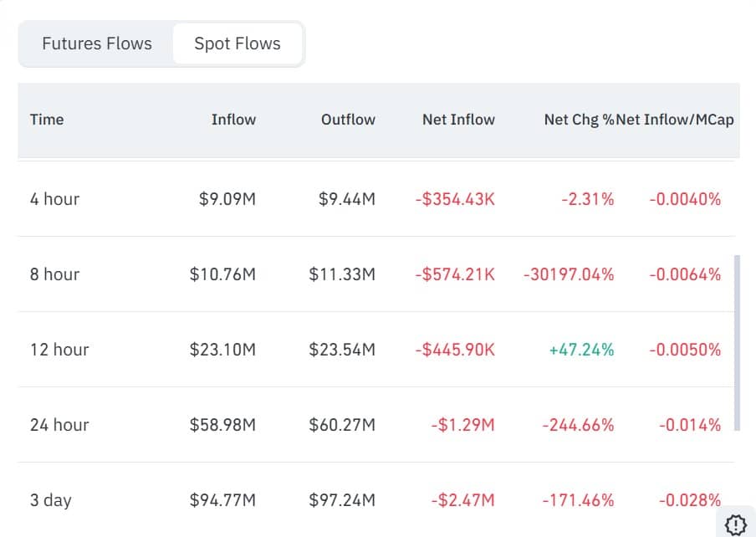Click the $97.24M outflow value

[x=342, y=500]
